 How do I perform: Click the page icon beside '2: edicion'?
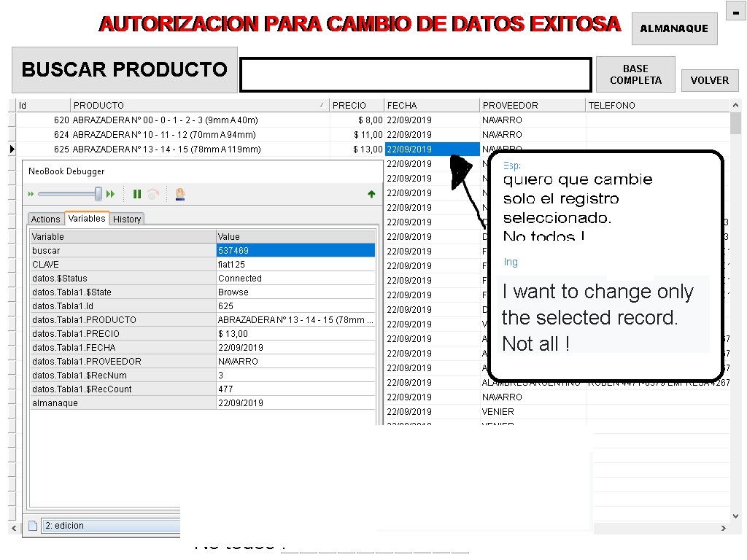pos(33,526)
